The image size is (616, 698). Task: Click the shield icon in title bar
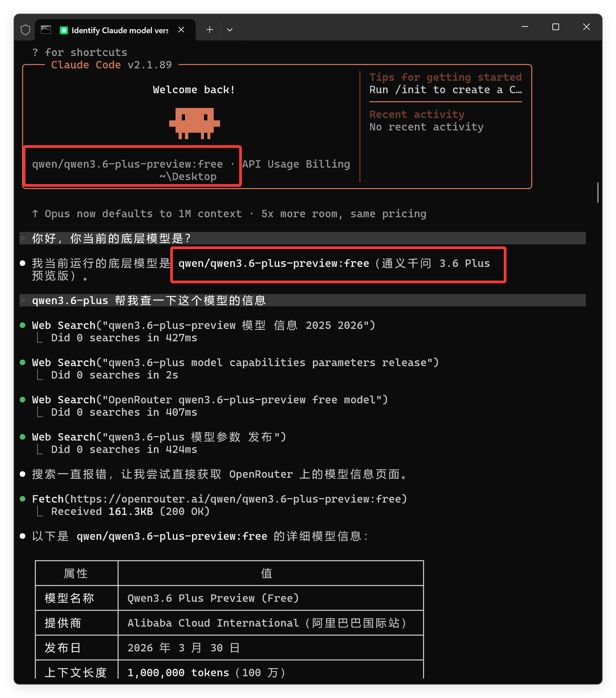coord(25,30)
